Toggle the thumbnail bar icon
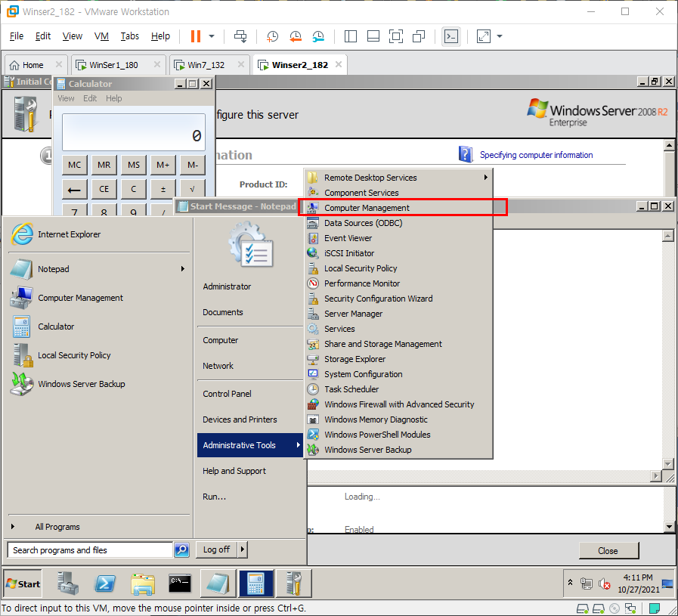Viewport: 678px width, 616px height. 373,36
